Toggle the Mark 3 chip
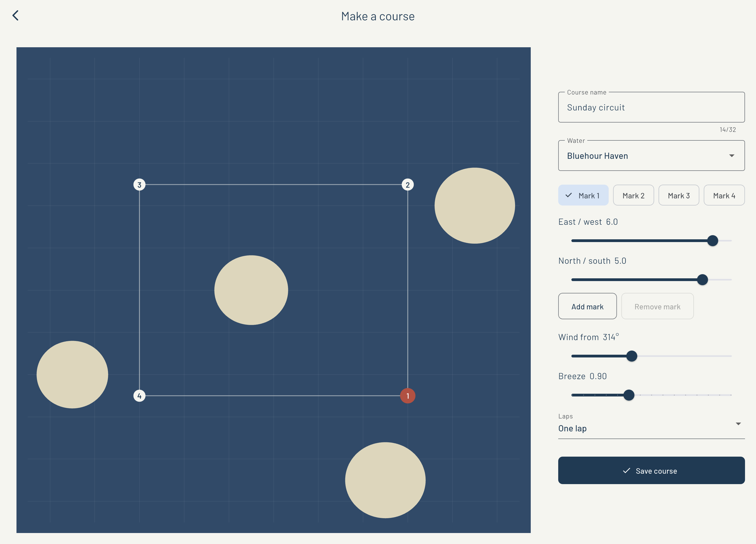This screenshot has height=544, width=756. tap(678, 195)
